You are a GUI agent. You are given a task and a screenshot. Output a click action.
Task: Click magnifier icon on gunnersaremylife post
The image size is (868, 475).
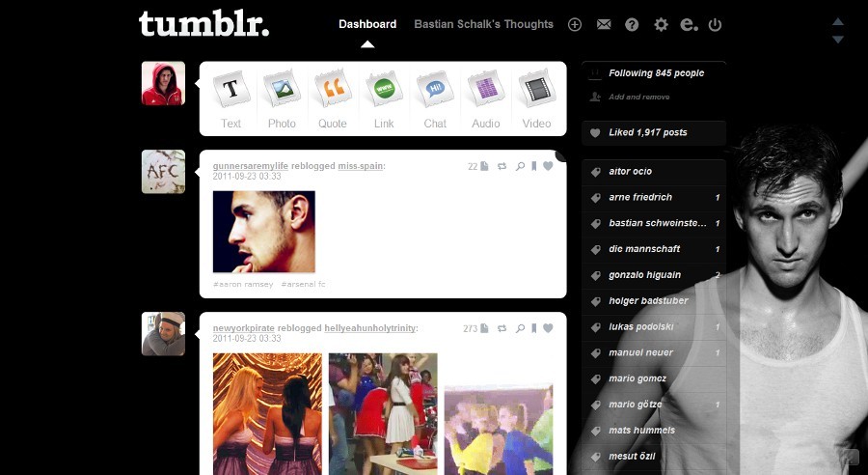(x=520, y=166)
